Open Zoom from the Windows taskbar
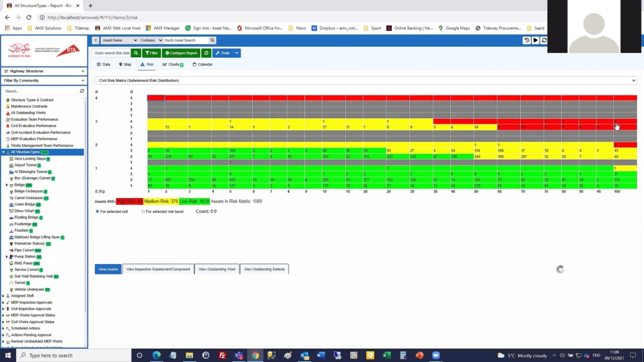644x362 pixels. click(435, 355)
